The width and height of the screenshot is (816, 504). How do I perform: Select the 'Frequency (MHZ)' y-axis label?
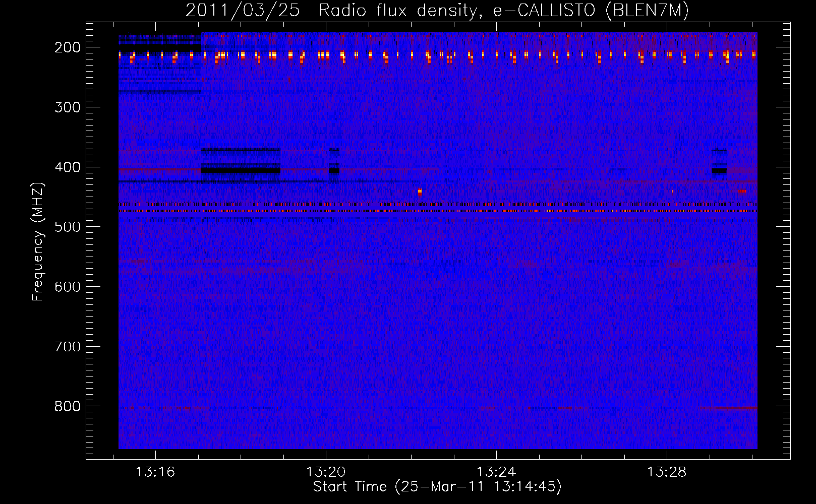click(x=38, y=241)
